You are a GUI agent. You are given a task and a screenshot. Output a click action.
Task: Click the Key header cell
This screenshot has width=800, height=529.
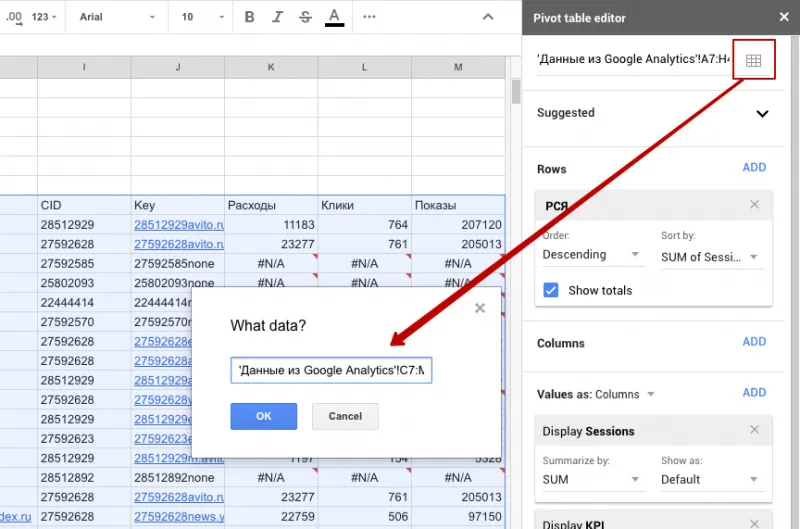tap(178, 205)
